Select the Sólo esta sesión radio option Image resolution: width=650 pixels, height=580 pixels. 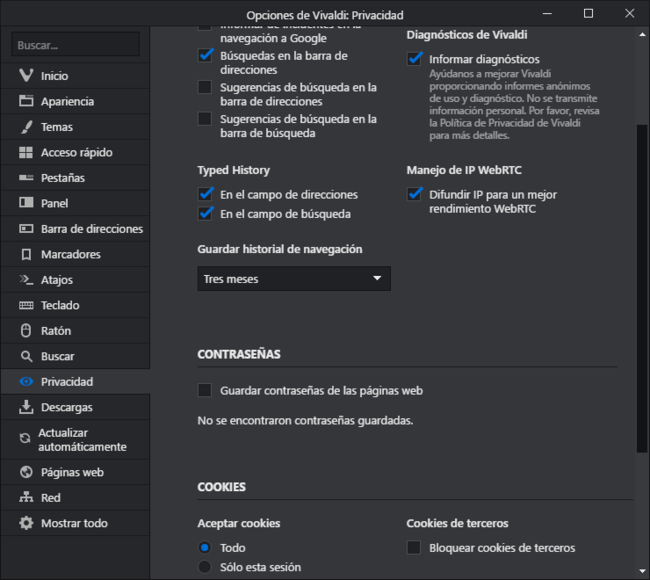(x=205, y=567)
